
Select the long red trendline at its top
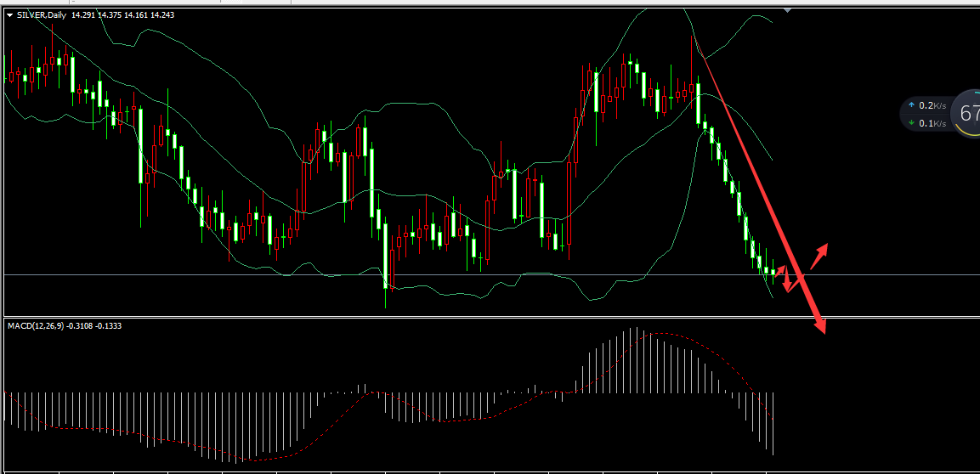click(x=707, y=61)
